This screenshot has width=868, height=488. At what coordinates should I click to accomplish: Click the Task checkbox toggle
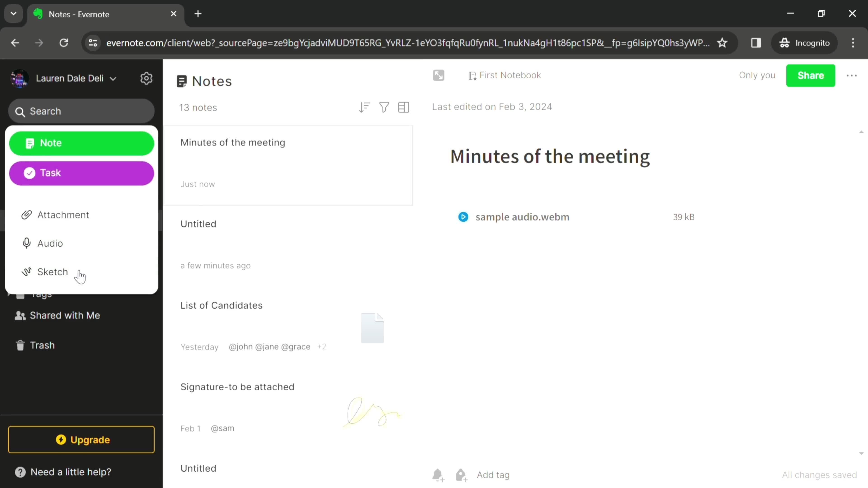pos(29,173)
